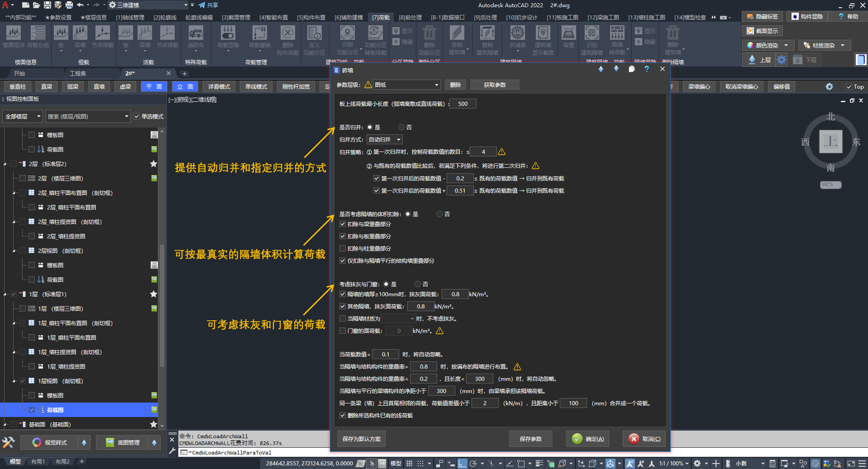Click the 确定(A) confirm button
Screen dimensions: 868x469
[x=588, y=439]
